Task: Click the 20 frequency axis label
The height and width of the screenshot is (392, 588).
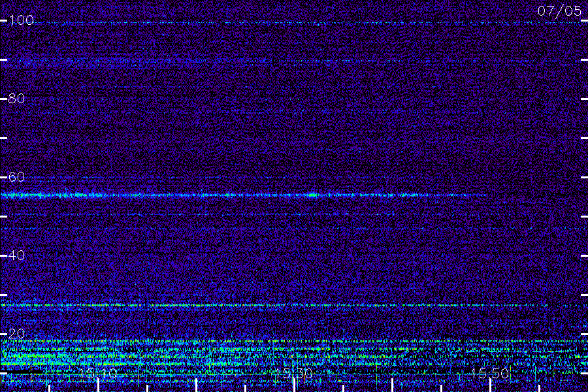Action: click(x=16, y=333)
